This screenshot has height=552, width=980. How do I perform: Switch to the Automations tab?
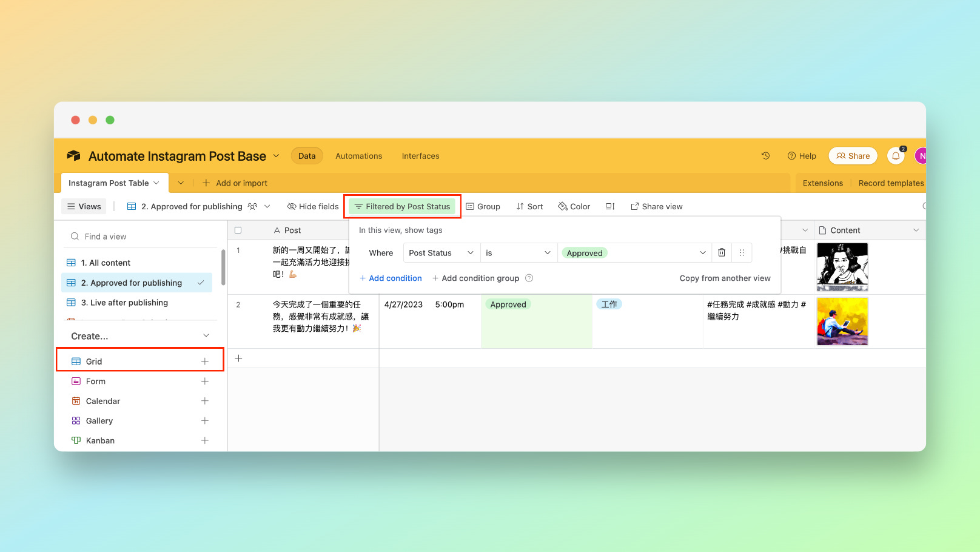[359, 156]
